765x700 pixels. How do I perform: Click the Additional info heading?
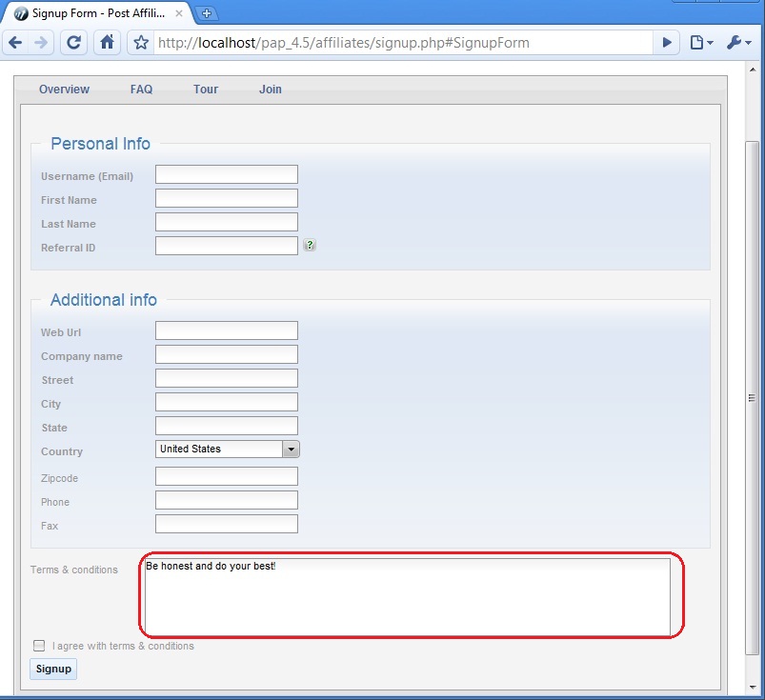tap(104, 299)
